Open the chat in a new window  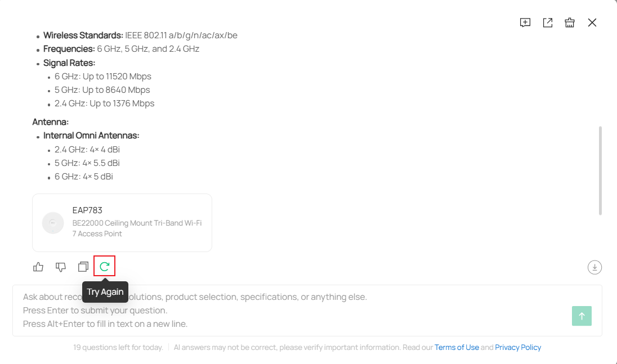pos(547,23)
